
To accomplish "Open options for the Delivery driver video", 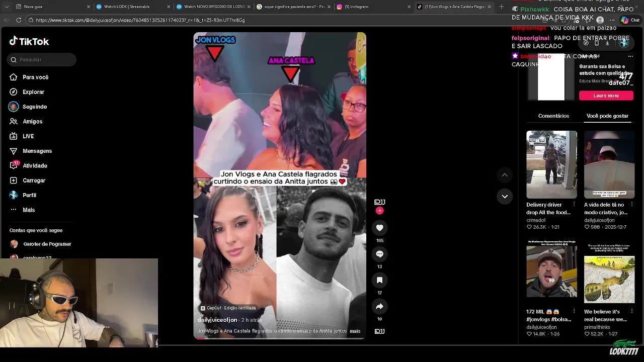I will 574,205.
